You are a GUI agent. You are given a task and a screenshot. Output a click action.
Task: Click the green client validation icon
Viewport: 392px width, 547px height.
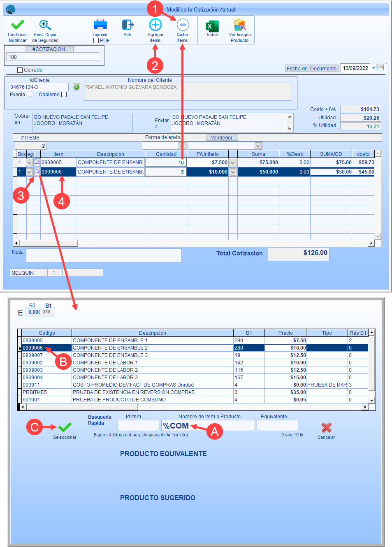[x=77, y=87]
